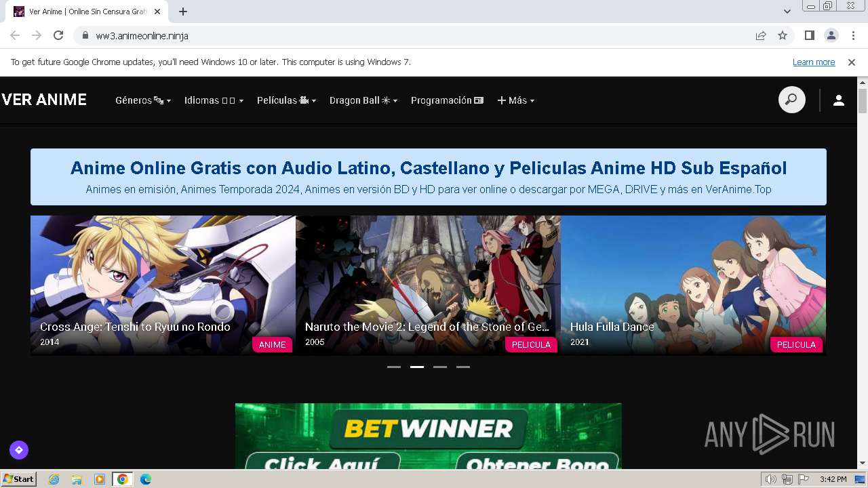
Task: Switch to the Chrome taskbar button
Action: click(x=123, y=479)
